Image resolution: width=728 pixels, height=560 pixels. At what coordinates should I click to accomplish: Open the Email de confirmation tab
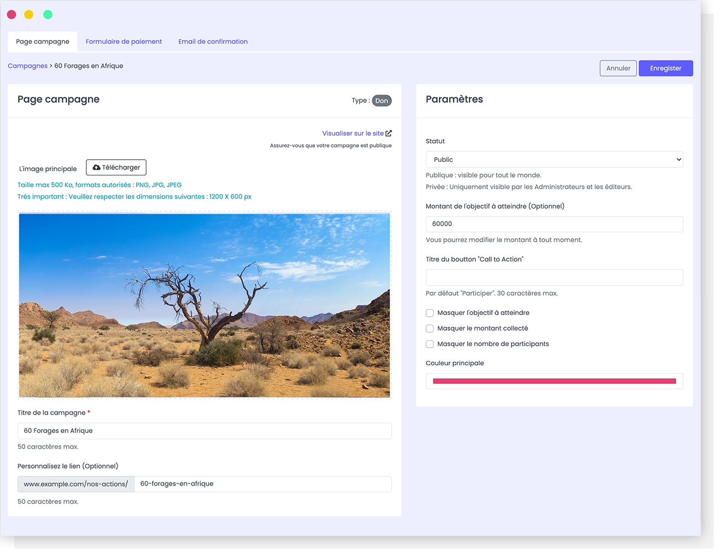[x=213, y=42]
